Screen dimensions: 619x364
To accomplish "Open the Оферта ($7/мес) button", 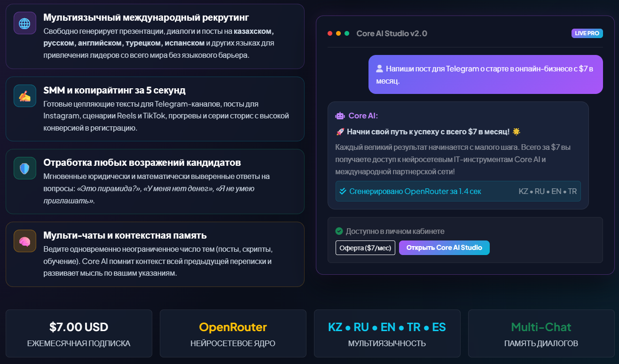I will [x=365, y=248].
